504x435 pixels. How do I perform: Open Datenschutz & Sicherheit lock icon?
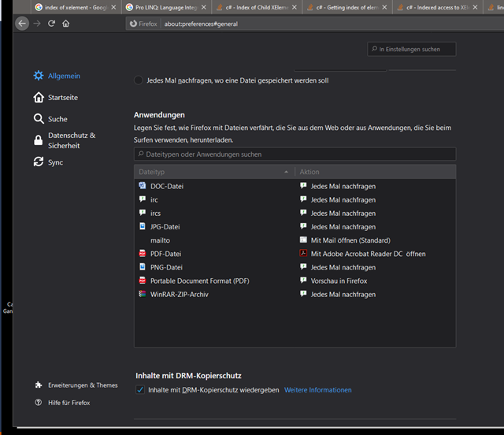coord(39,140)
